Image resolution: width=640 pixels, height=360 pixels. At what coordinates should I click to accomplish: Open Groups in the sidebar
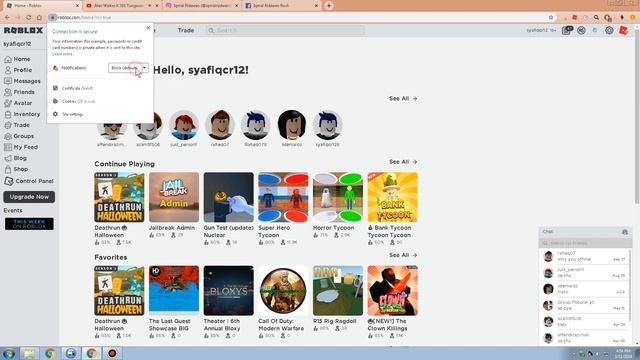coord(19,136)
